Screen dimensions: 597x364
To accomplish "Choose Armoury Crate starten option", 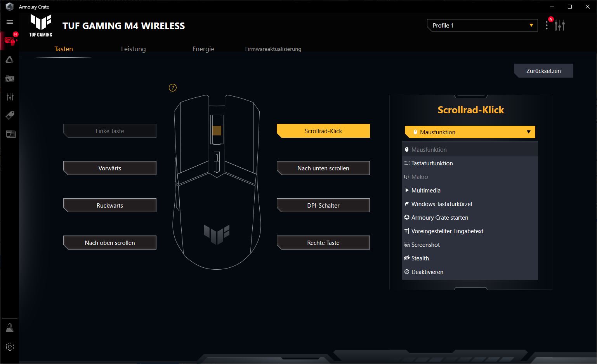I will coord(470,217).
